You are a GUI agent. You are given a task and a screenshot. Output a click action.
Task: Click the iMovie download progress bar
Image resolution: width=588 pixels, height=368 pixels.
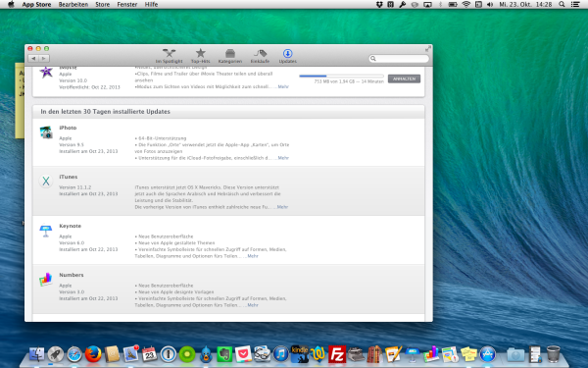click(341, 77)
